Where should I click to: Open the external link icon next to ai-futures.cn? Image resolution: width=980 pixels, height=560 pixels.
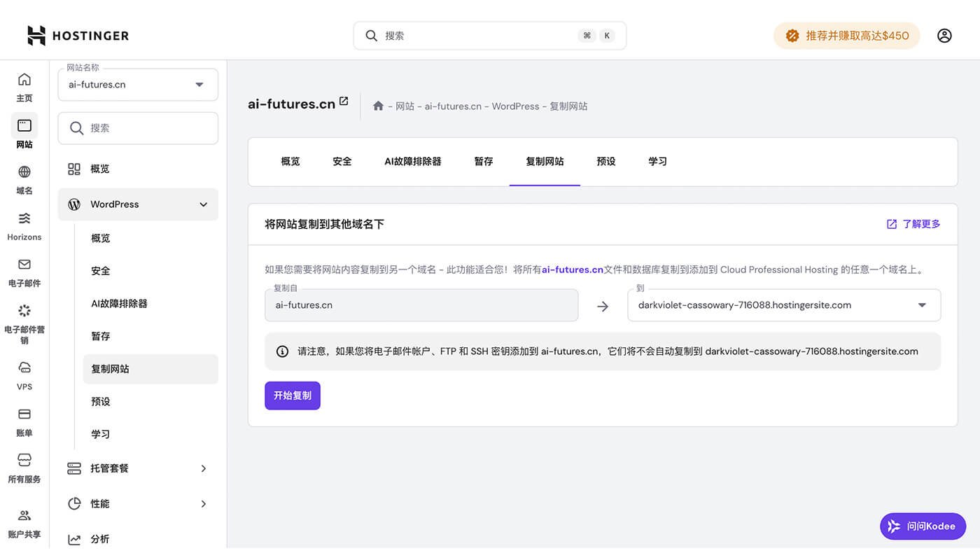coord(343,101)
